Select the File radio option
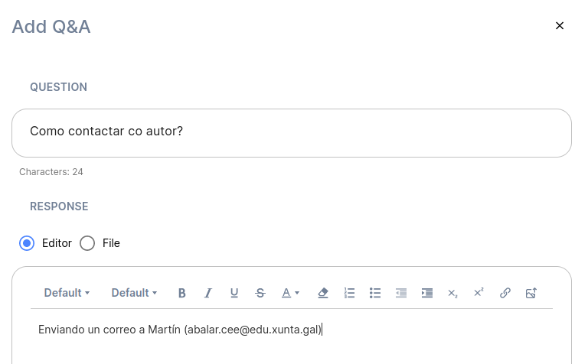Screen dimensions: 588x364 pos(87,243)
